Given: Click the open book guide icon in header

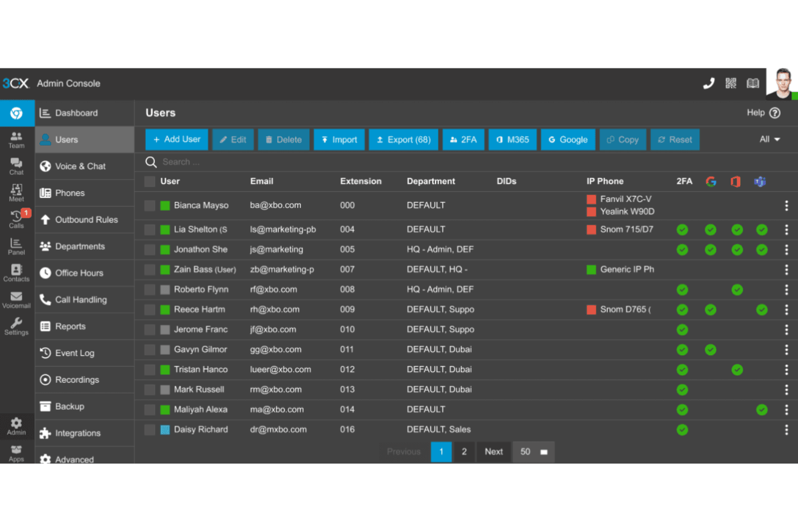Looking at the screenshot, I should [753, 83].
